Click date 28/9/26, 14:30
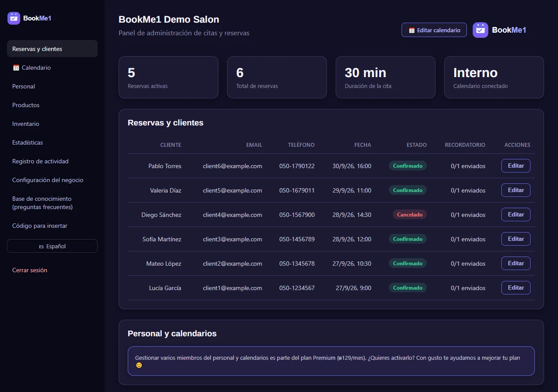The height and width of the screenshot is (392, 558). click(x=352, y=215)
